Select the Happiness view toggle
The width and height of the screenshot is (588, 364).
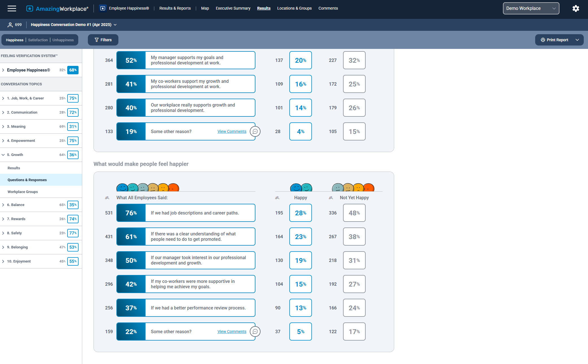tap(15, 40)
